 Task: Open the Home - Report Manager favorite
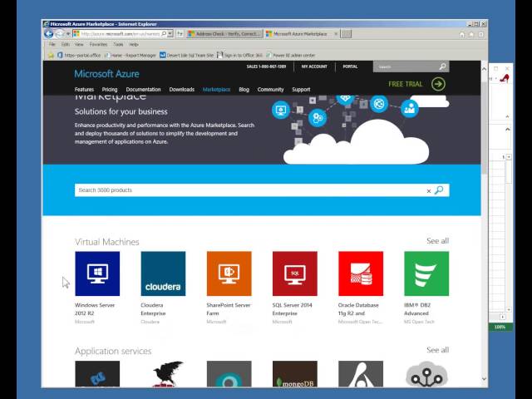tap(131, 55)
